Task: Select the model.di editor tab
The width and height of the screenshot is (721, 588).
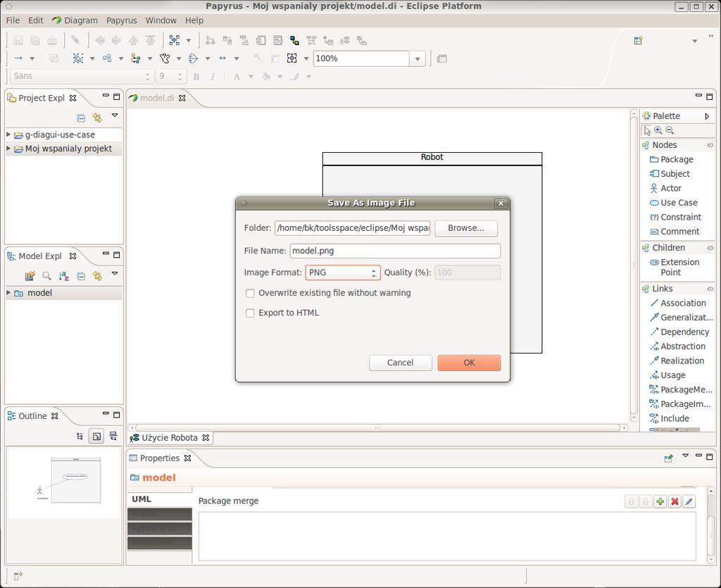Action: pos(157,98)
